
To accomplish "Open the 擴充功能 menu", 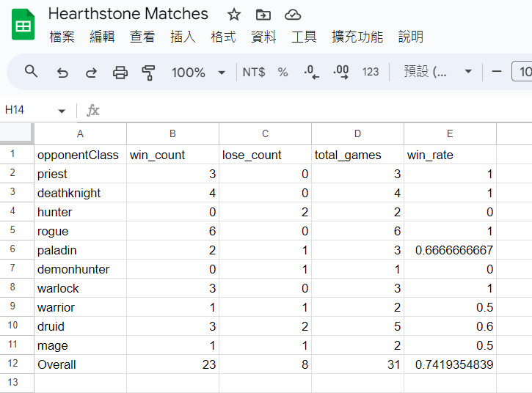I will click(x=357, y=37).
